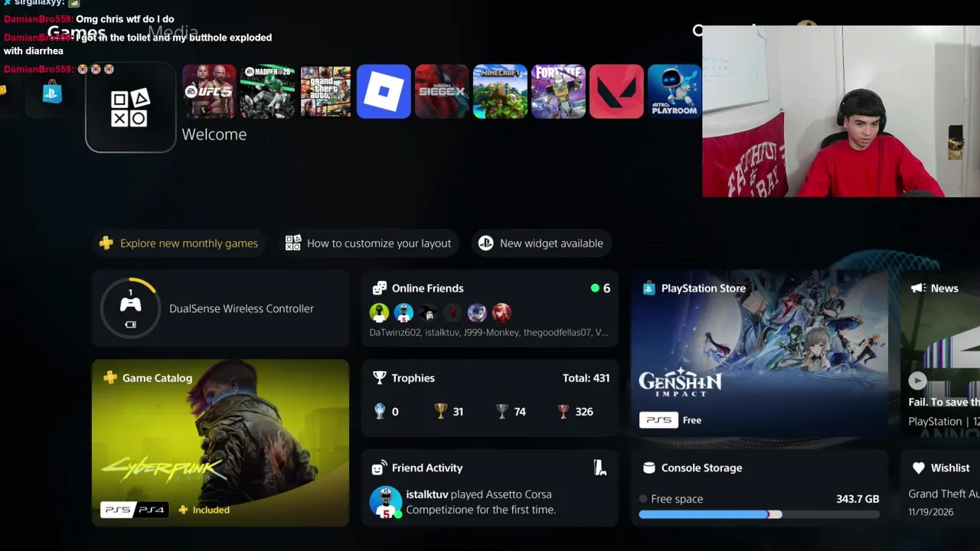The height and width of the screenshot is (551, 980).
Task: Open How to customize your layout
Action: 368,243
